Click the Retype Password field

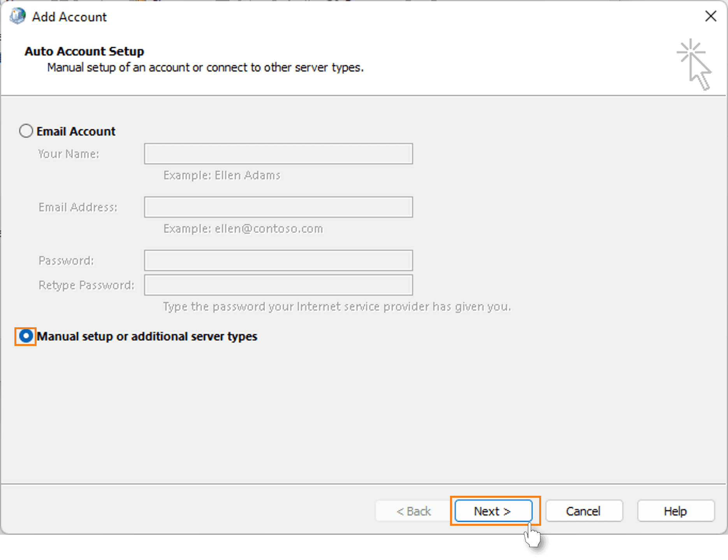coord(278,285)
